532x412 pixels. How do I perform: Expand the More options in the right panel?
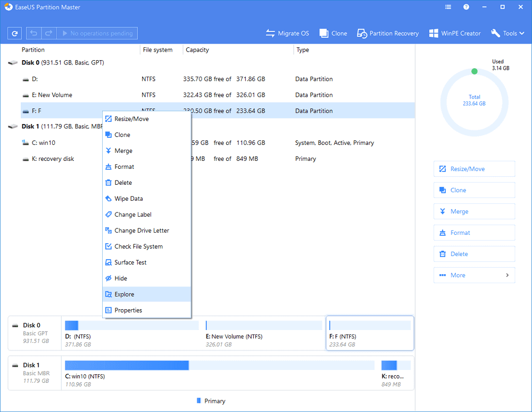point(474,275)
